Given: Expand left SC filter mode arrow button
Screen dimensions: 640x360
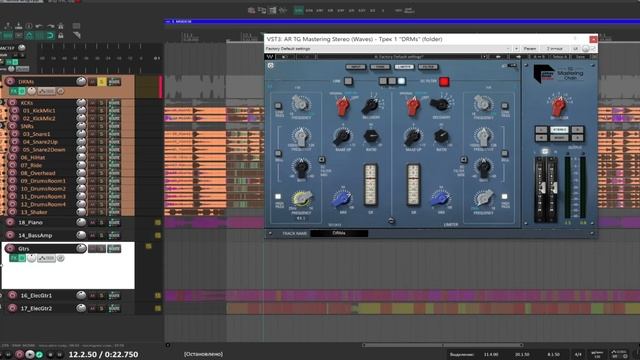Looking at the screenshot, I should pyautogui.click(x=322, y=160).
